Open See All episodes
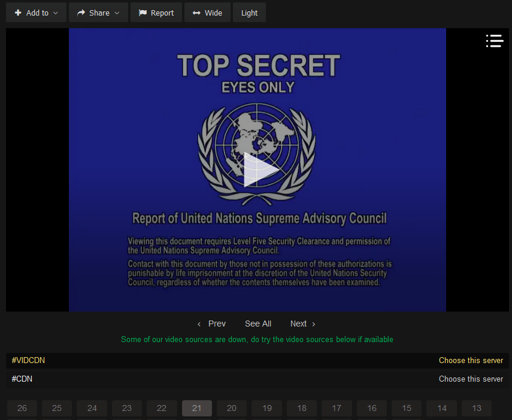Screen dimensions: 512x420 (258, 324)
